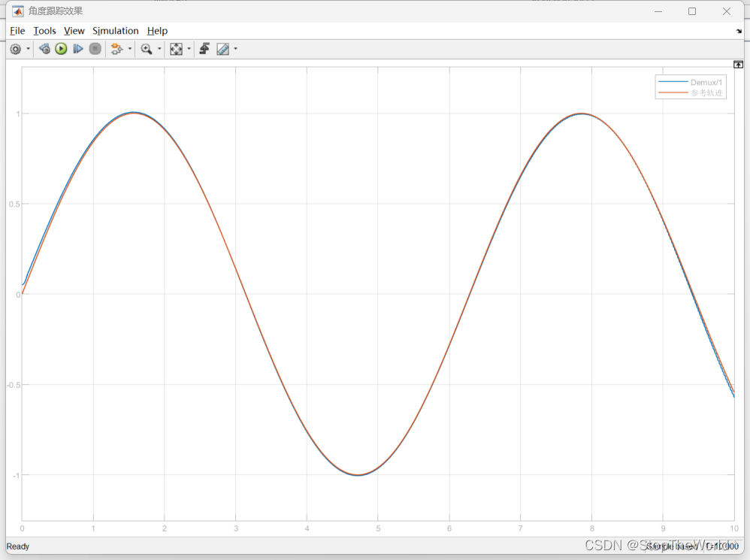Expand the zoom options dropdown arrow

coord(160,49)
